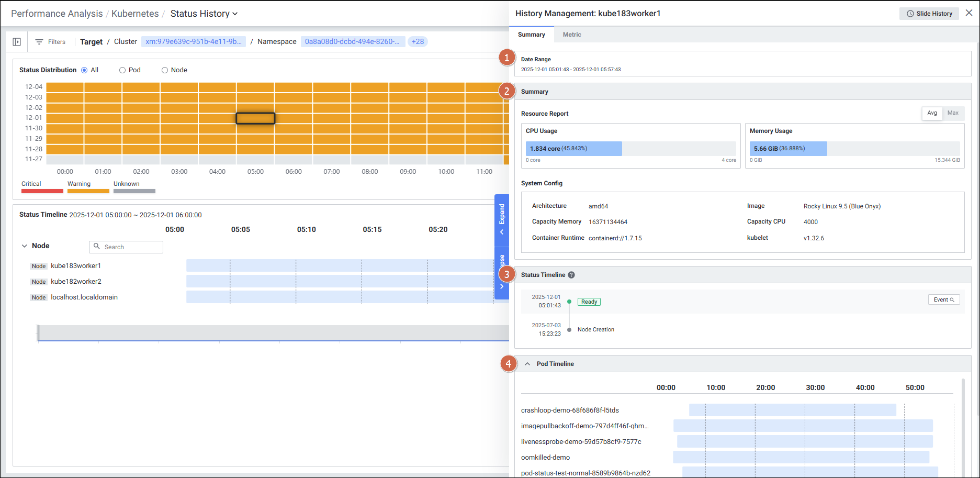980x478 pixels.
Task: Click the Slide History button
Action: point(929,14)
